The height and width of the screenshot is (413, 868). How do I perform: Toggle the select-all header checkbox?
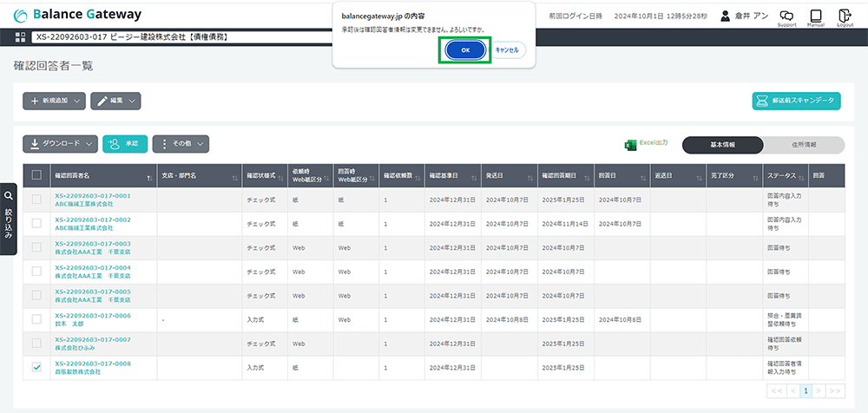36,175
